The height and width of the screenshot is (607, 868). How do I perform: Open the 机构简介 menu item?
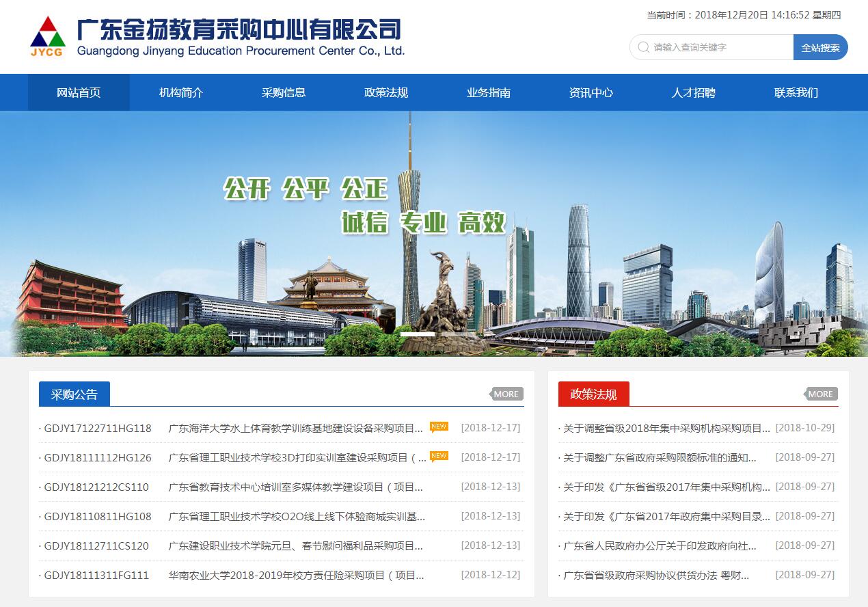coord(181,93)
